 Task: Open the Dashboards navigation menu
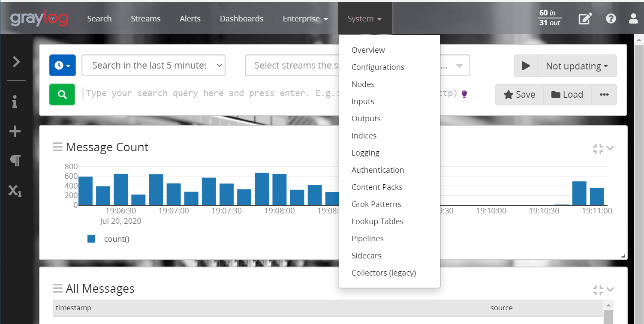click(241, 18)
